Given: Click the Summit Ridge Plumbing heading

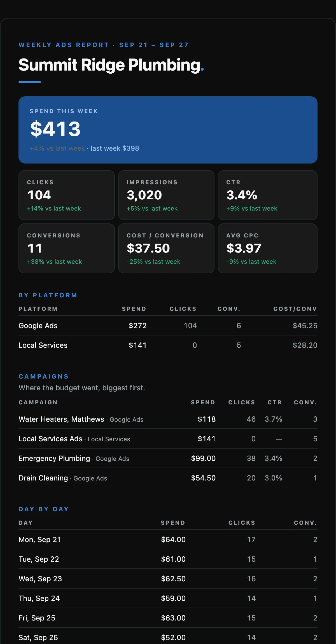Looking at the screenshot, I should click(x=111, y=65).
